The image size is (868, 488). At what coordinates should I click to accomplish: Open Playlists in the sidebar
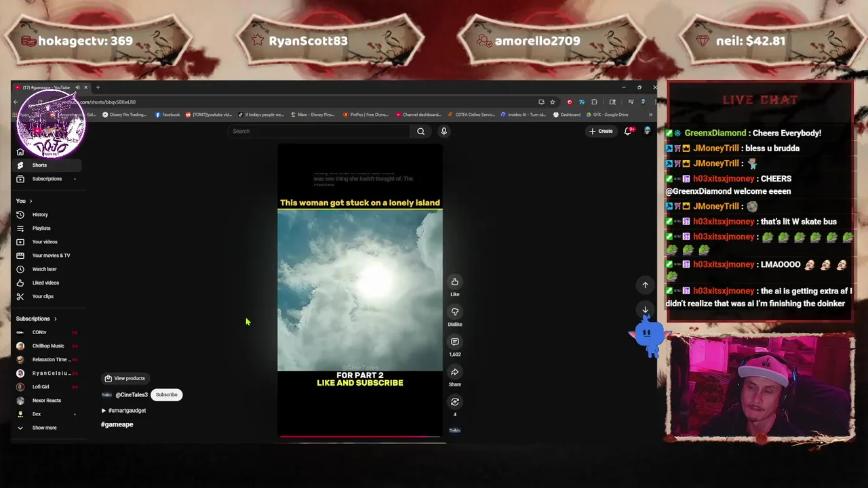[x=46, y=228]
